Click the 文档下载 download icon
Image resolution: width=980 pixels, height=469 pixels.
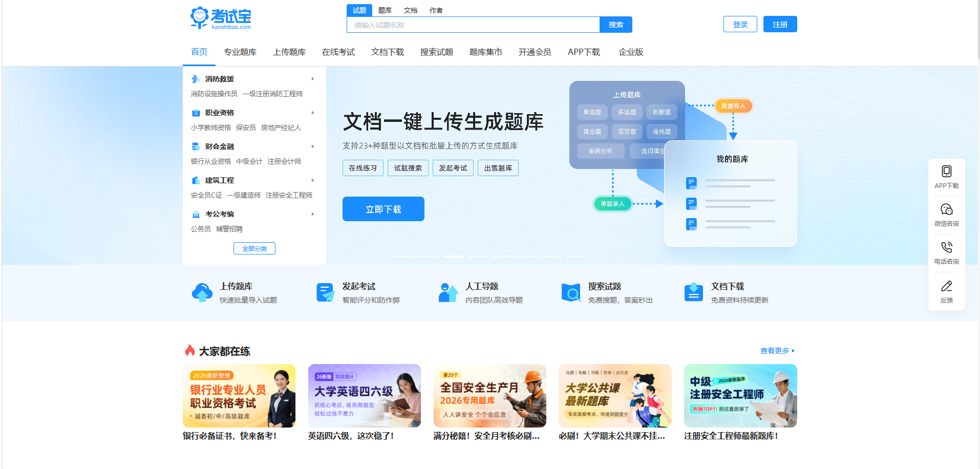[694, 292]
